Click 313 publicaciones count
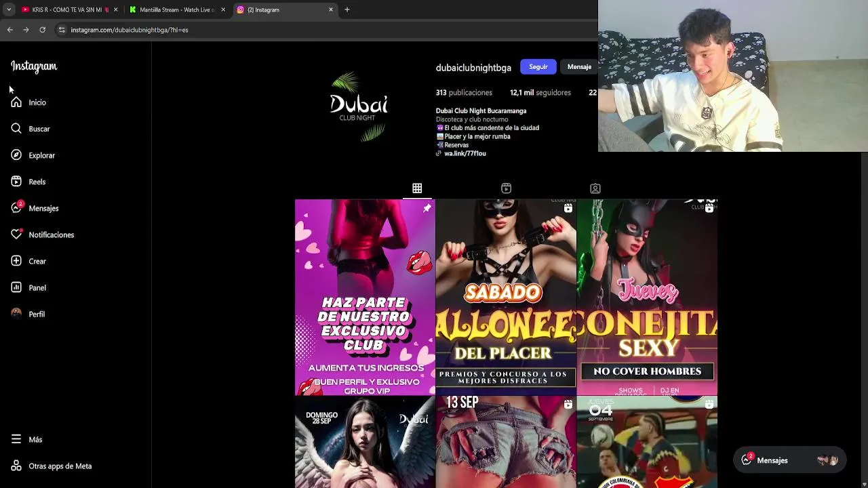Viewport: 868px width, 488px height. [x=464, y=93]
